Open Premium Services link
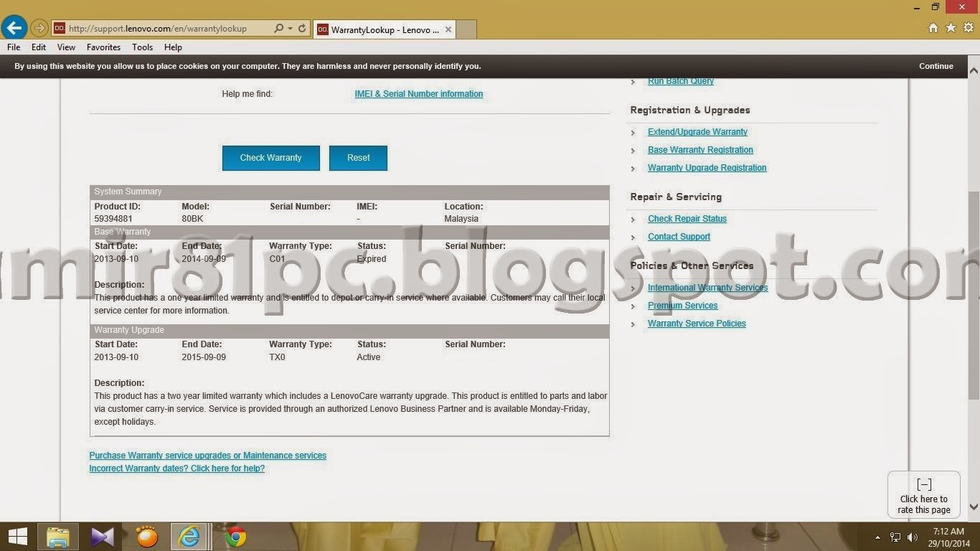The image size is (980, 551). [682, 306]
